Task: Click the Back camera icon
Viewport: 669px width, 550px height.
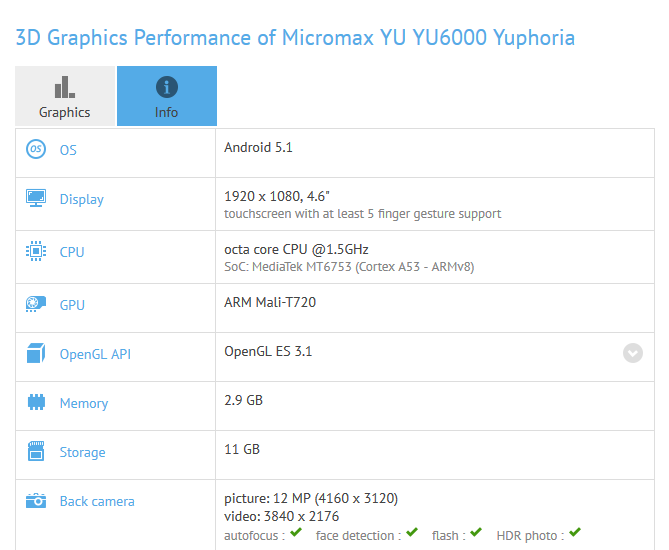Action: [x=36, y=501]
